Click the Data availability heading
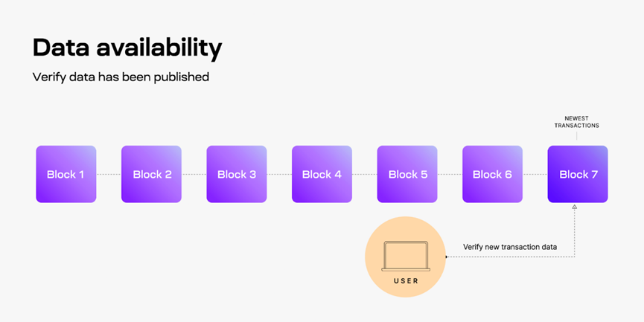The image size is (644, 322). pos(127,48)
